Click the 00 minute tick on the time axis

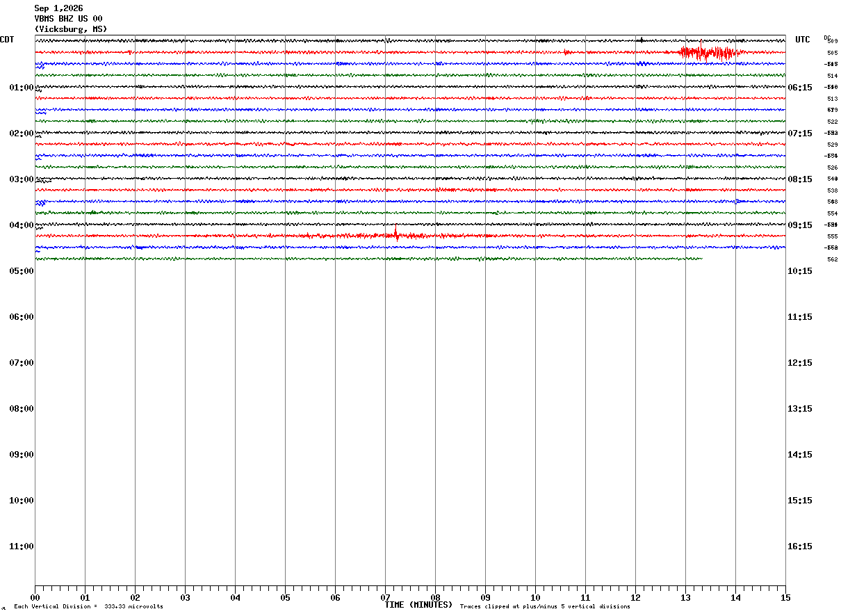point(35,598)
